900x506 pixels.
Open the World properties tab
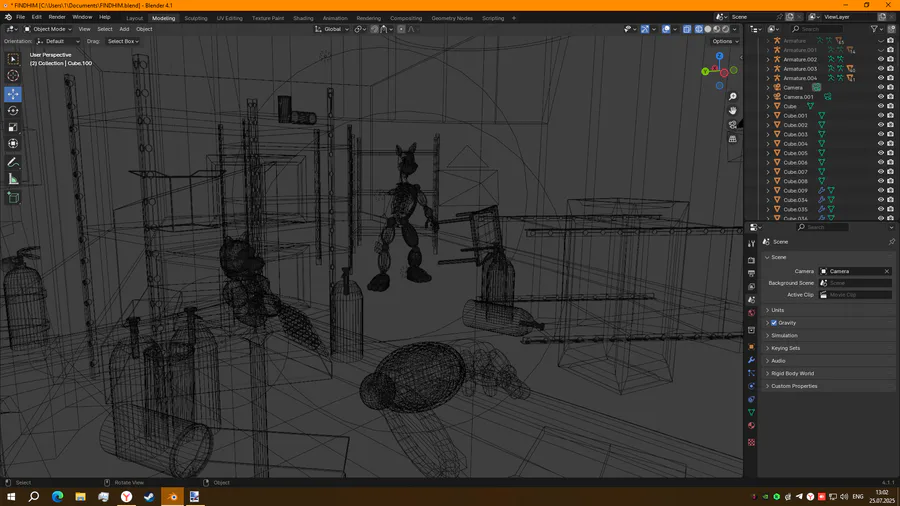(751, 313)
